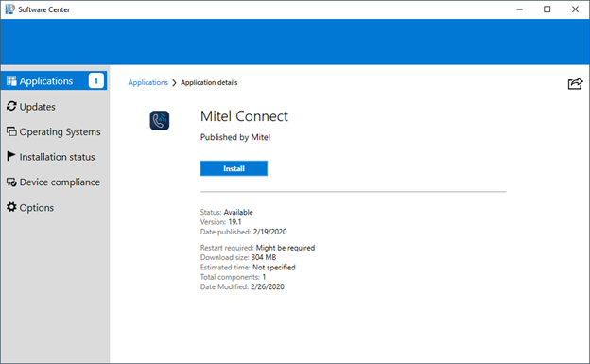Screen dimensions: 590x364
Task: Install Mitel Connect with the Install button
Action: 234,168
